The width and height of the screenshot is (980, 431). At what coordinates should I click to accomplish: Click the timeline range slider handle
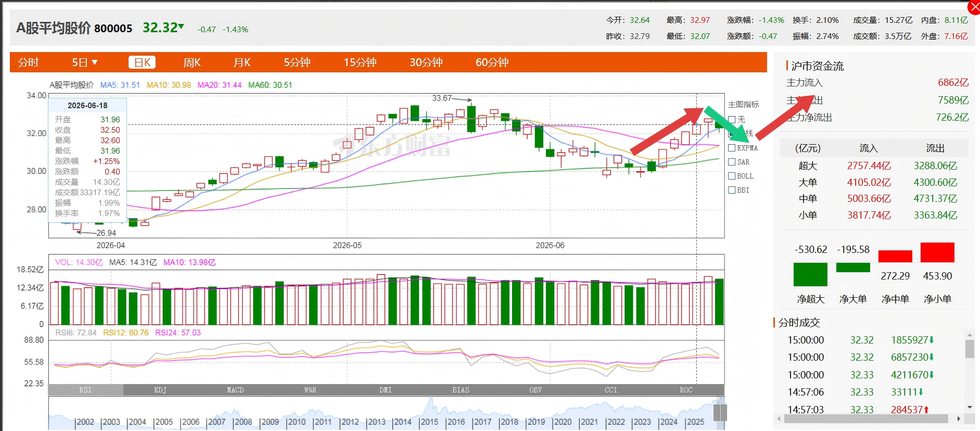720,413
